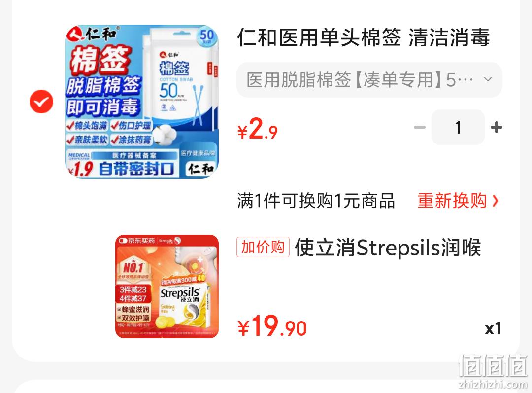The width and height of the screenshot is (532, 393).
Task: Open the 仁和 cotton swab product image
Action: pos(142,101)
